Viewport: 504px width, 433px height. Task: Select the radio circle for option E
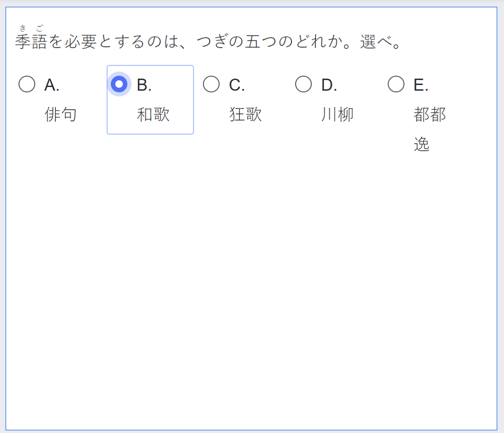[x=396, y=84]
